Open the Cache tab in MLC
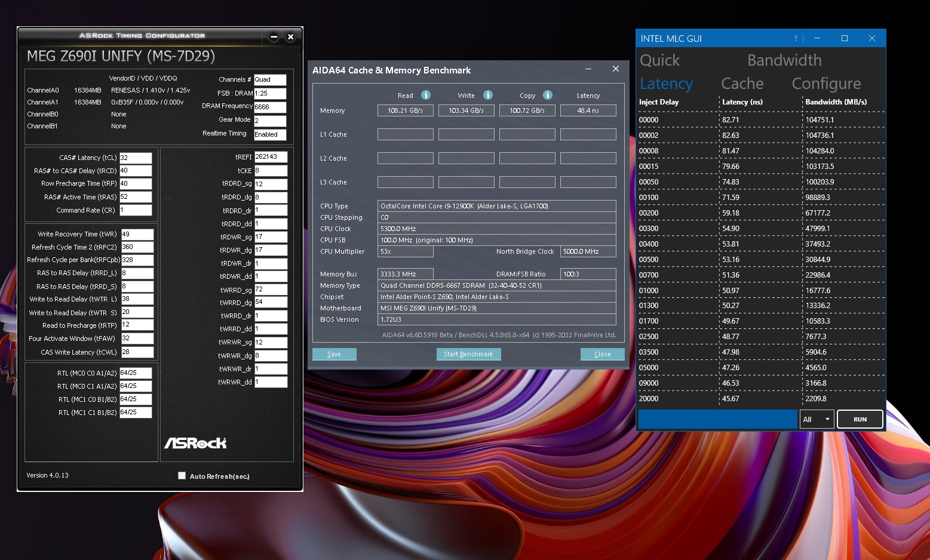Screen dimensions: 930x560 (x=742, y=84)
